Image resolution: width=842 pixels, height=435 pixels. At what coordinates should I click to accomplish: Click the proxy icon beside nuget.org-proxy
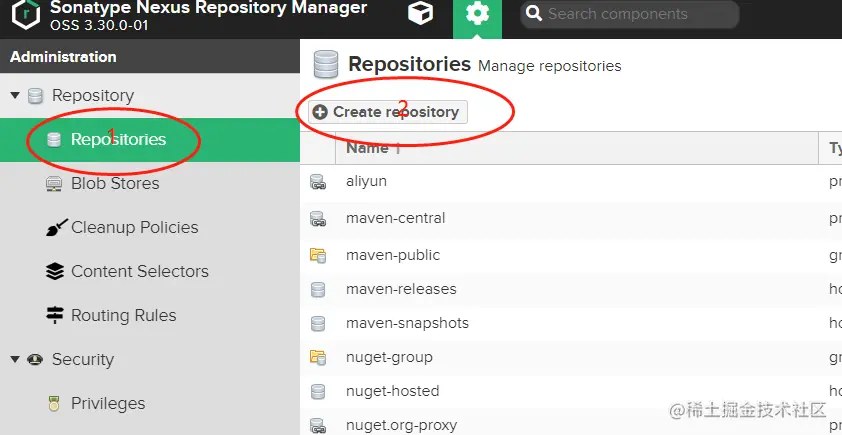coord(318,426)
